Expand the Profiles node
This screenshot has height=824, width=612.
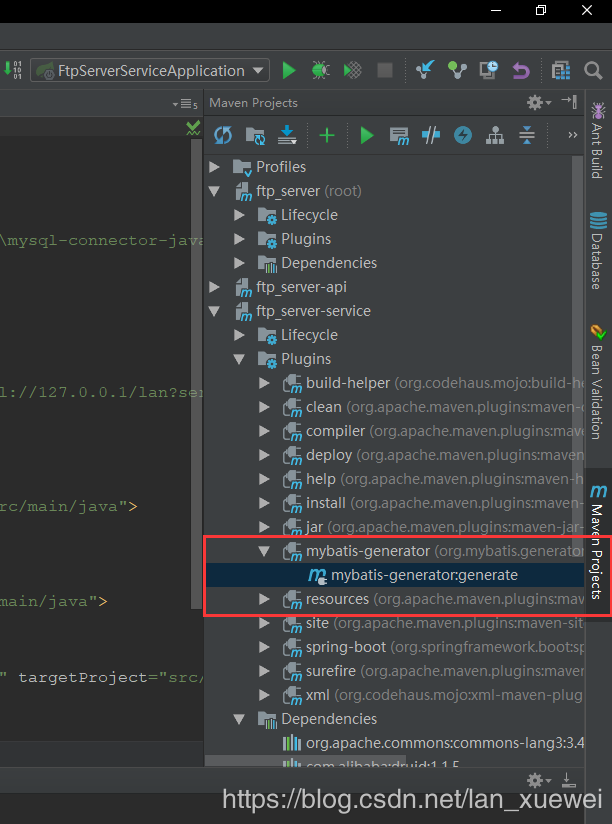pos(214,167)
